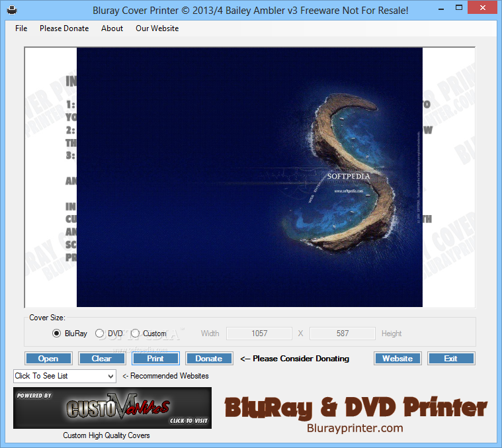Click the BluRay & DVD Printer logo
Screen dimensions: 502x448
tap(356, 408)
